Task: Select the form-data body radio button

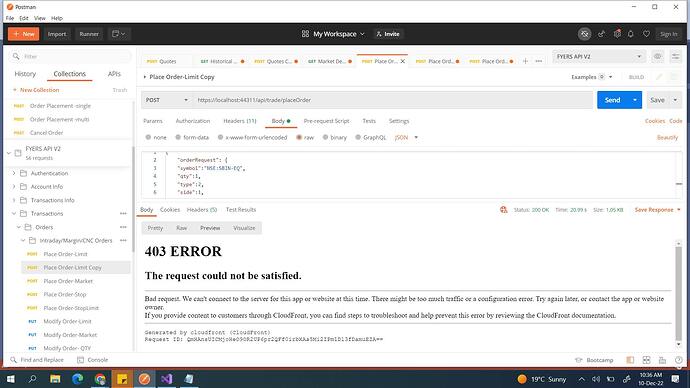Action: tap(178, 137)
